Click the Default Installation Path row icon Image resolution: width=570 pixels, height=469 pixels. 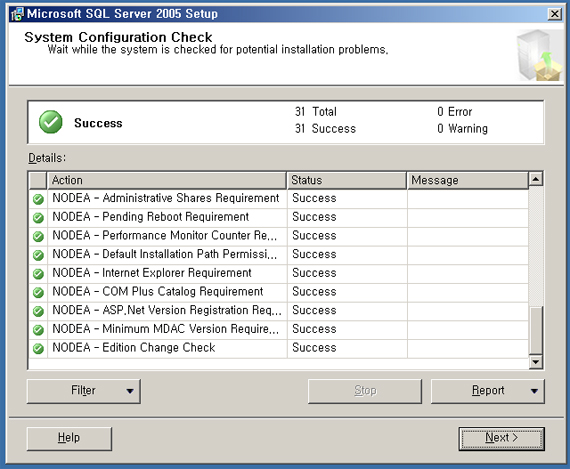click(38, 255)
